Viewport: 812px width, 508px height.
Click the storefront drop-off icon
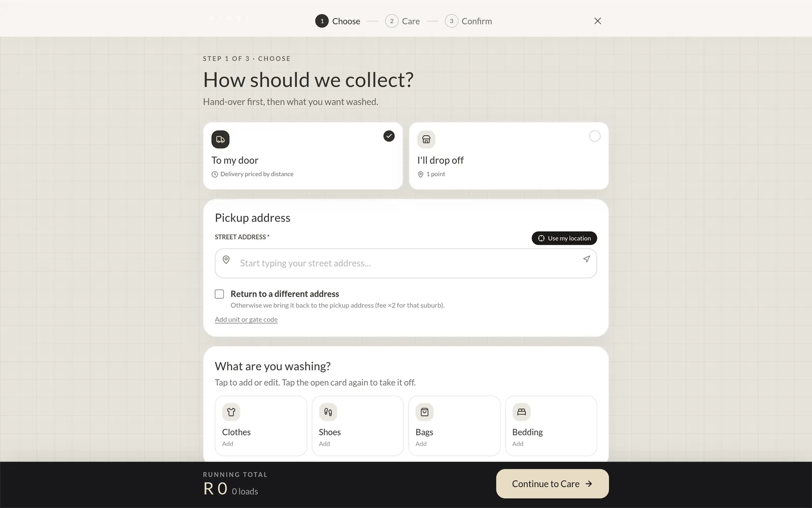[426, 139]
